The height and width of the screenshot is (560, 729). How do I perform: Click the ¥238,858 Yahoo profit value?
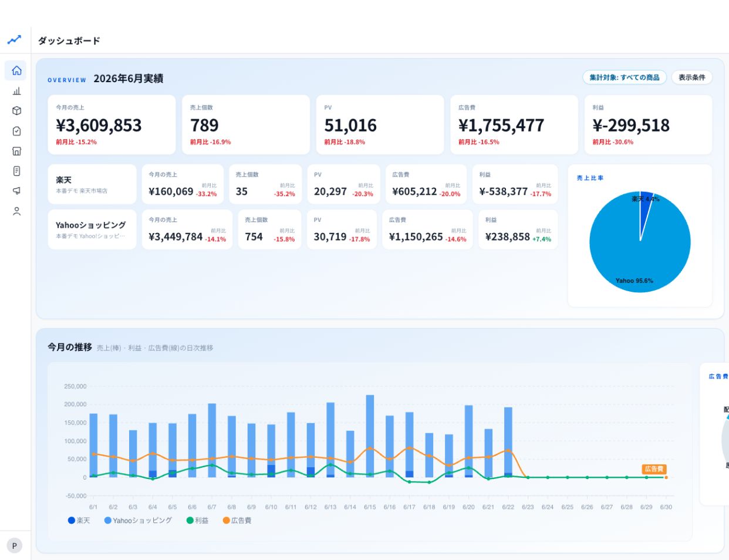pos(508,237)
